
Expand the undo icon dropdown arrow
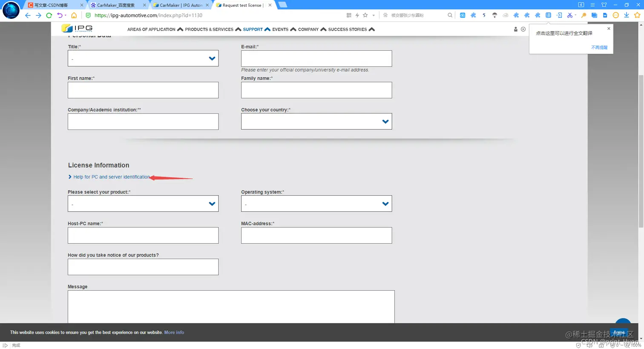[65, 15]
